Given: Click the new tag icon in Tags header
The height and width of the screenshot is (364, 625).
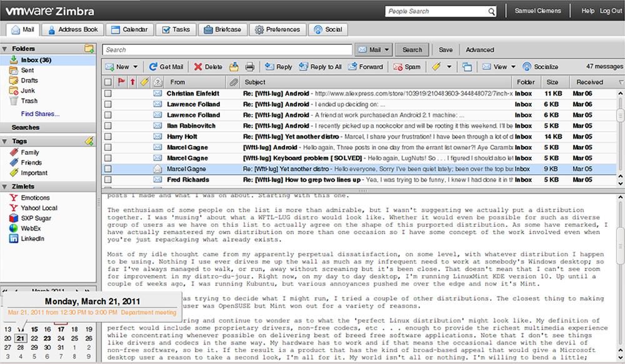Looking at the screenshot, I should click(89, 141).
